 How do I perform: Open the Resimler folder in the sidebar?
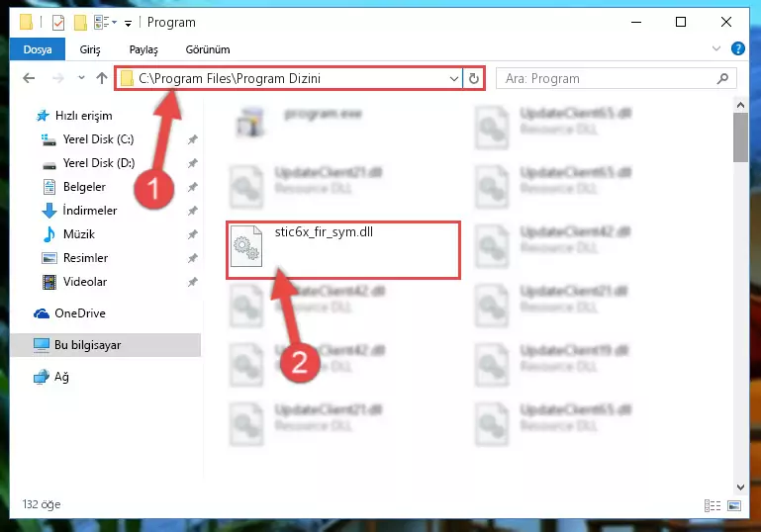(x=85, y=258)
